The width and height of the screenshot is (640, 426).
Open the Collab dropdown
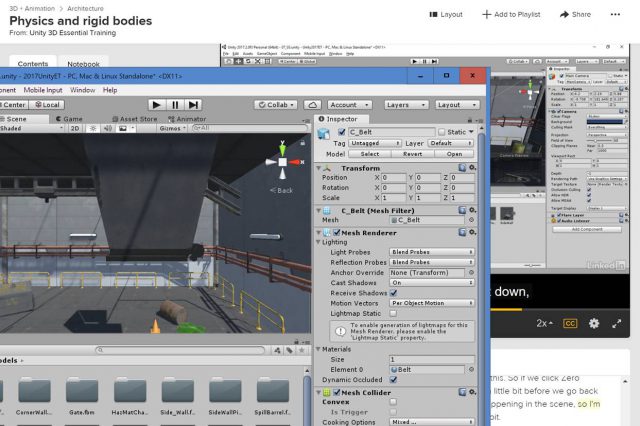pos(276,105)
